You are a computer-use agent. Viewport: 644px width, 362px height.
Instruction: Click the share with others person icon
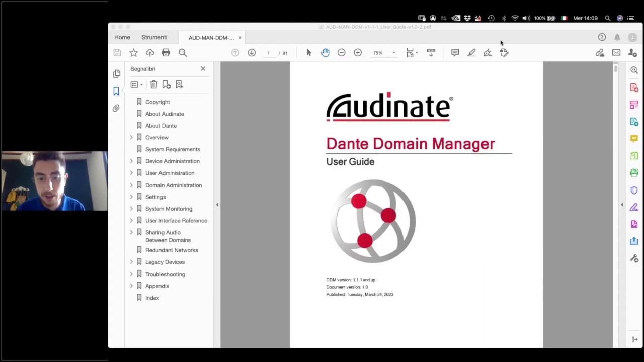(x=632, y=53)
